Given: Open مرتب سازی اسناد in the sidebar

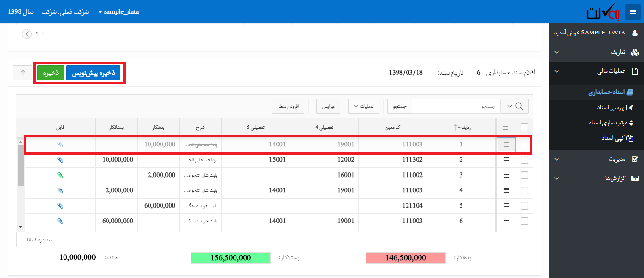Looking at the screenshot, I should tap(611, 122).
